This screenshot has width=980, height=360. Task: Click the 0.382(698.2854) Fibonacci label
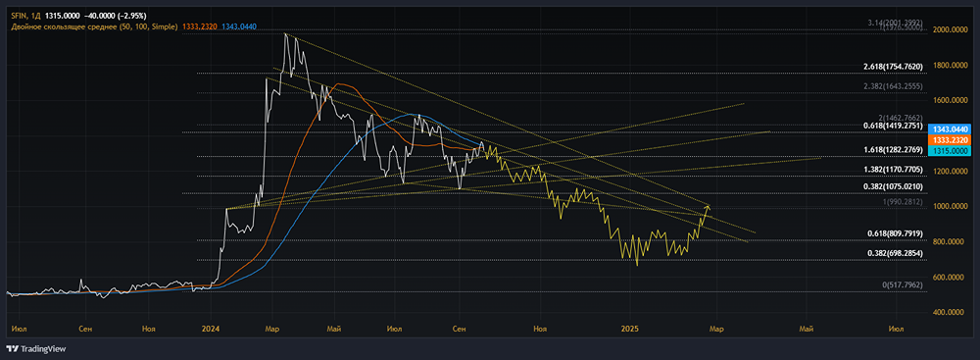click(x=895, y=253)
